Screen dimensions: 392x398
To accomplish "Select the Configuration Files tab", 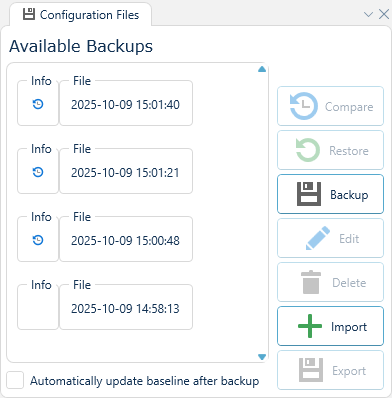I will pyautogui.click(x=80, y=15).
